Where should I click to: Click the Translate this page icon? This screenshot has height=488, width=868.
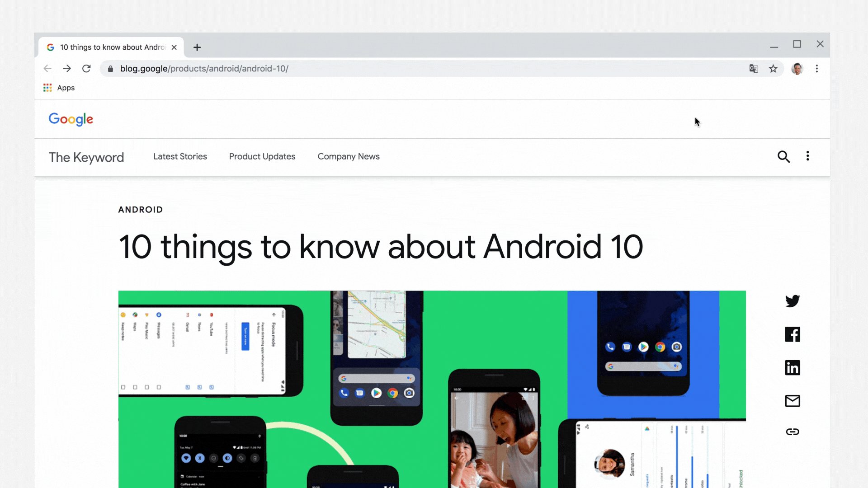[x=753, y=69]
